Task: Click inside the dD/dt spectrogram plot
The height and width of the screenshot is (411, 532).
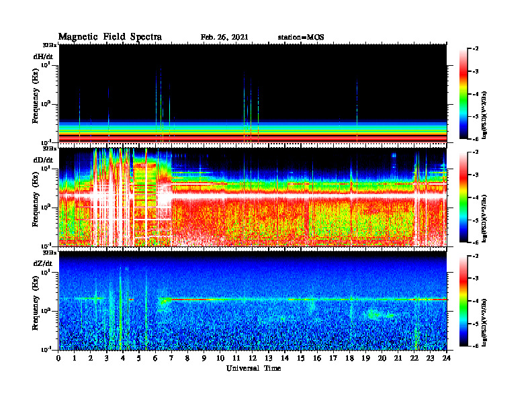Action: point(253,197)
